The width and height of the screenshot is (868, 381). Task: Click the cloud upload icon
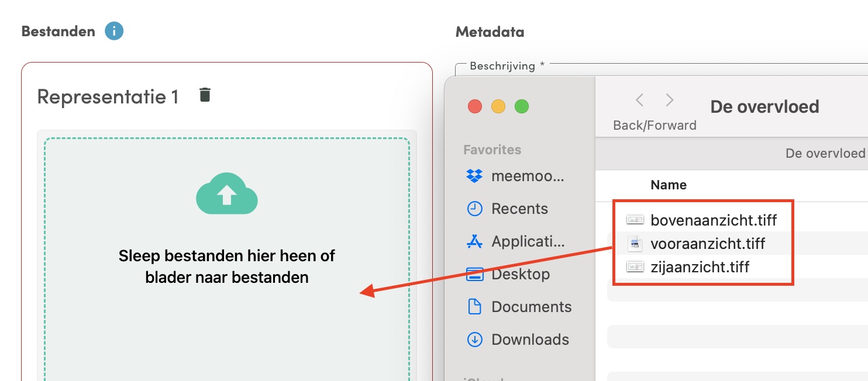click(x=227, y=193)
